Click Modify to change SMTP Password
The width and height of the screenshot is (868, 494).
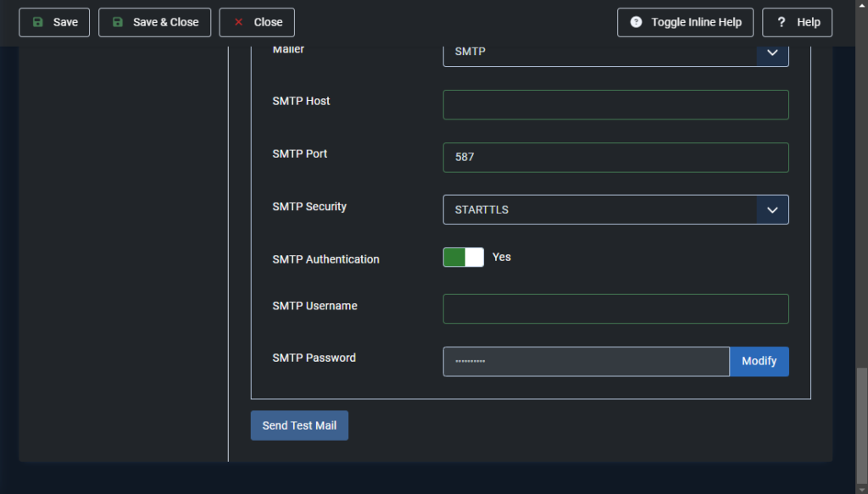click(x=759, y=361)
